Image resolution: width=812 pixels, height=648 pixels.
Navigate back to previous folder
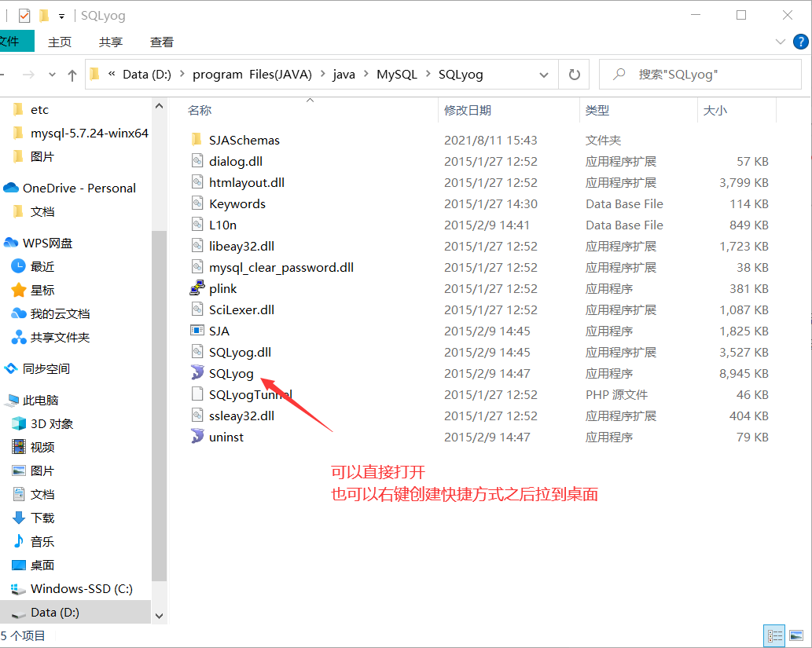2,75
